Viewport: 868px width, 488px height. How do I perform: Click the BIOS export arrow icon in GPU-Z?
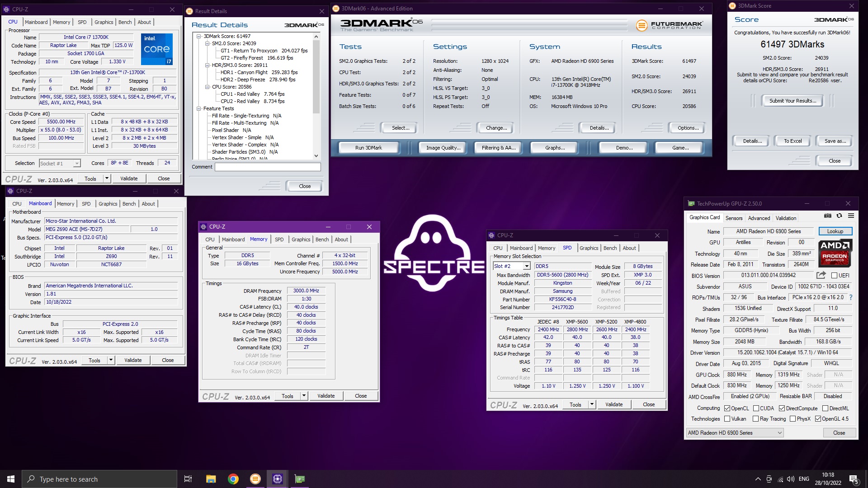[821, 275]
